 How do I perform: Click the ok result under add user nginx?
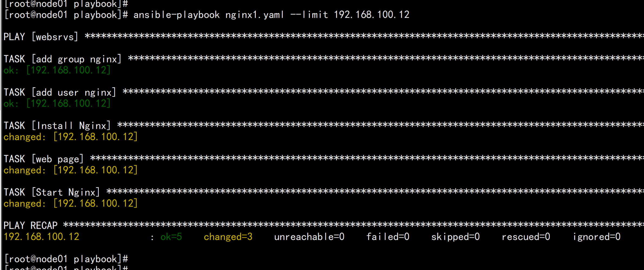(57, 104)
